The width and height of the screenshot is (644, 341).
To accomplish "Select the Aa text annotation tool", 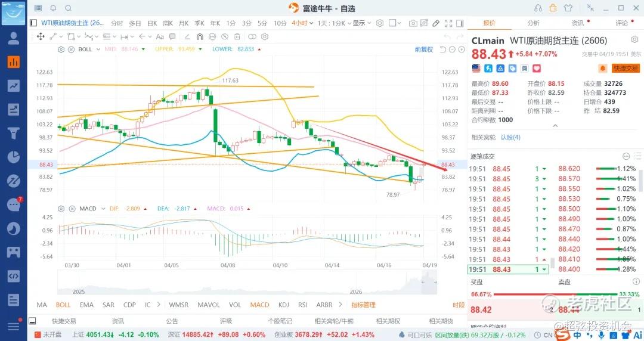I will point(160,36).
